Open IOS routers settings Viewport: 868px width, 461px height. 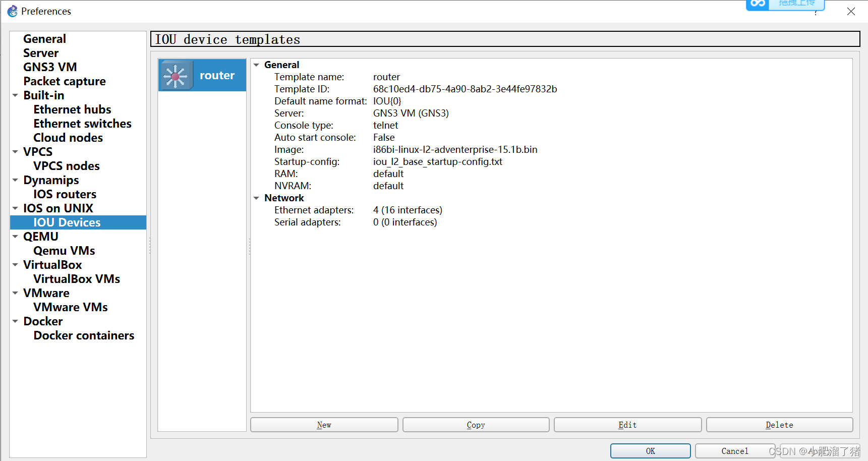pos(65,194)
